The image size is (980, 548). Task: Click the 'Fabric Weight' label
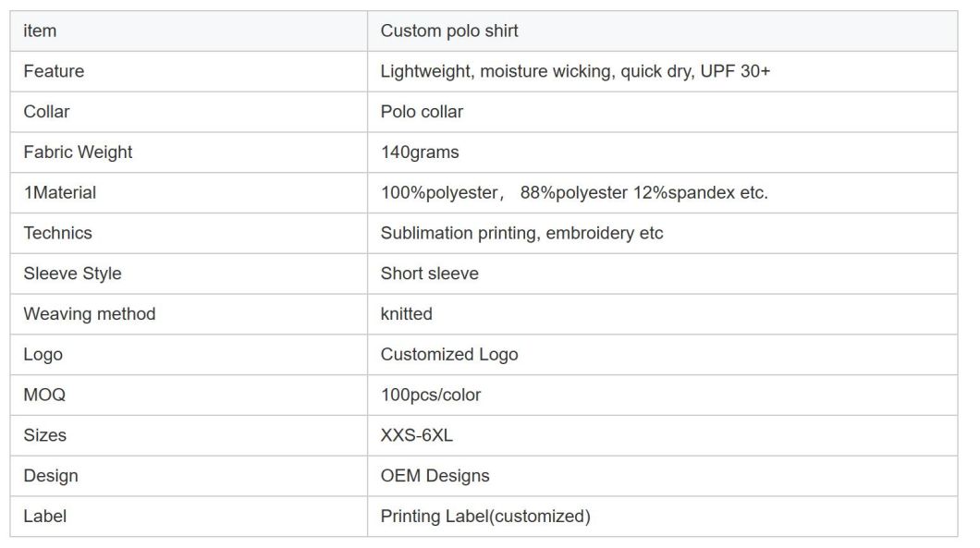pyautogui.click(x=79, y=152)
